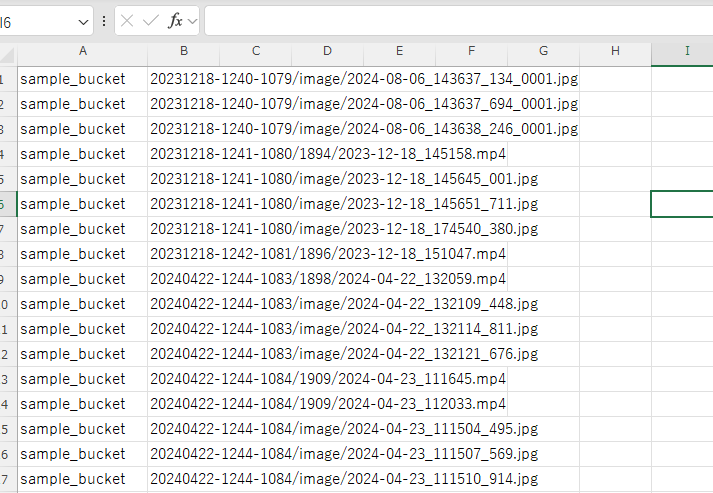The width and height of the screenshot is (713, 493).
Task: Open the Name Box dropdown arrow
Action: pos(85,21)
